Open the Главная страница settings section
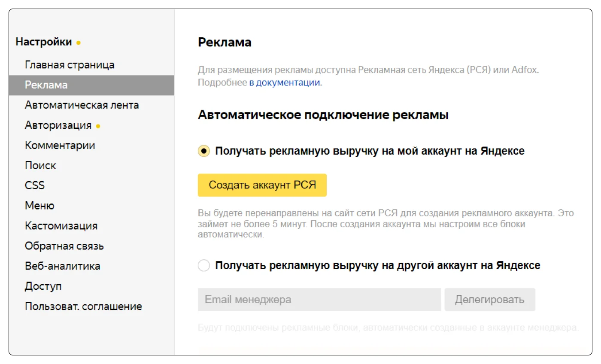 click(70, 65)
